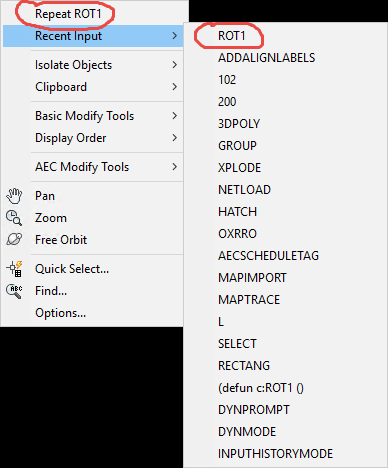The width and height of the screenshot is (388, 468).
Task: Expand the Recent Input submenu arrow
Action: 175,36
